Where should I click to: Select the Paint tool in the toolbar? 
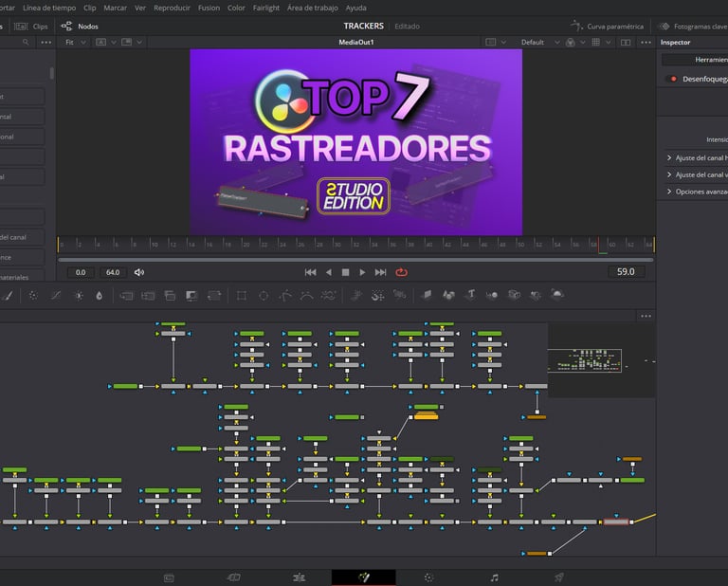[8, 295]
